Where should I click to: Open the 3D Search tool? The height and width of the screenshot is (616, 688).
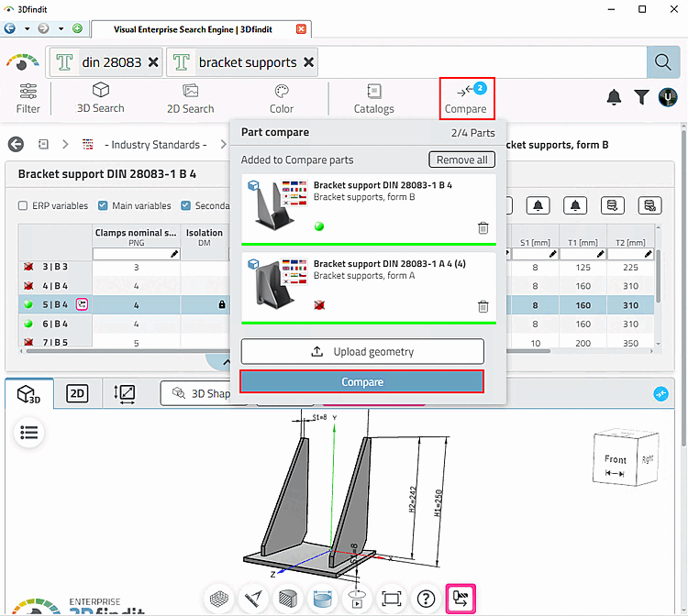point(100,98)
